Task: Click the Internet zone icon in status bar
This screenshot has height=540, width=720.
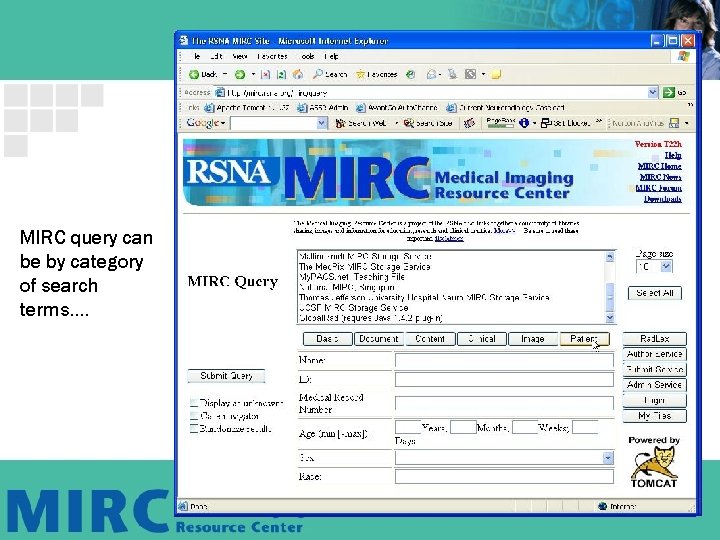Action: coord(603,506)
